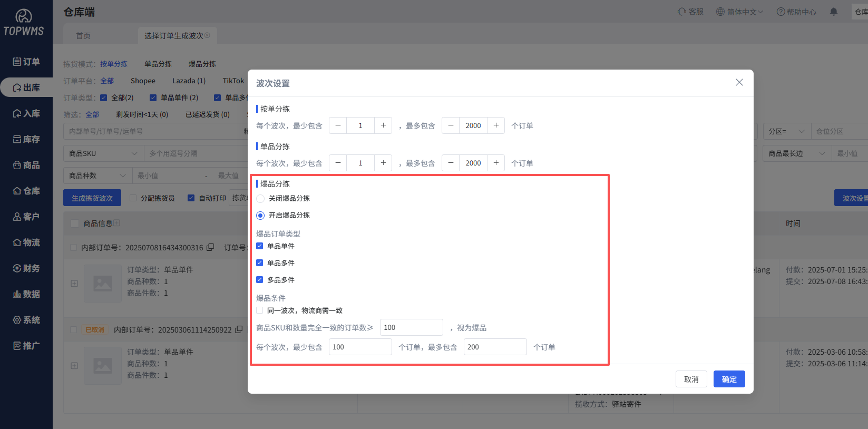Click the notification bell icon
868x429 pixels.
click(834, 12)
